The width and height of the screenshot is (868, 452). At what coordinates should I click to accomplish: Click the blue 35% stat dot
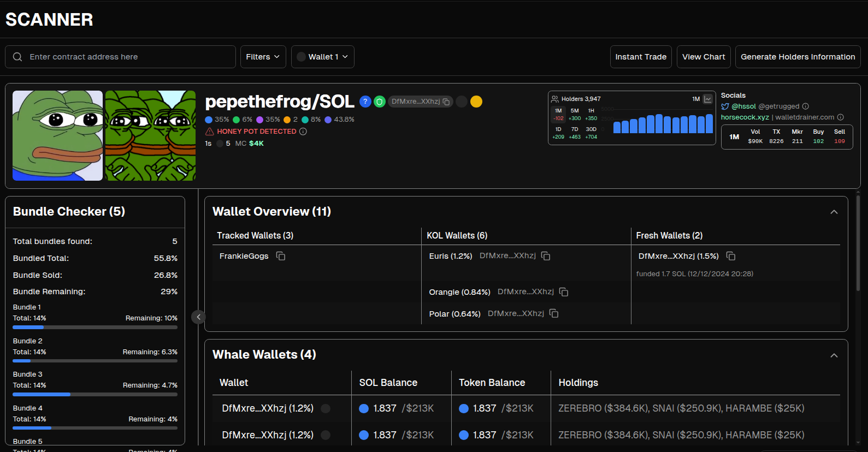209,120
